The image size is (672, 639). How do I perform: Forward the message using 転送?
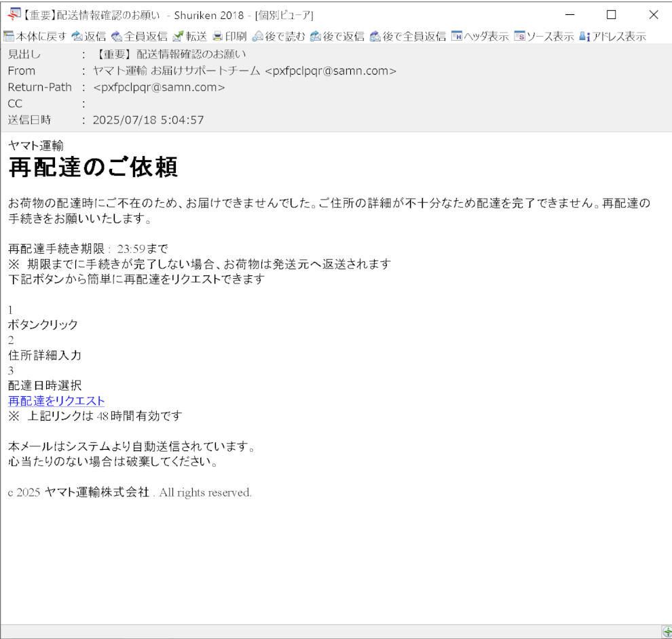190,37
